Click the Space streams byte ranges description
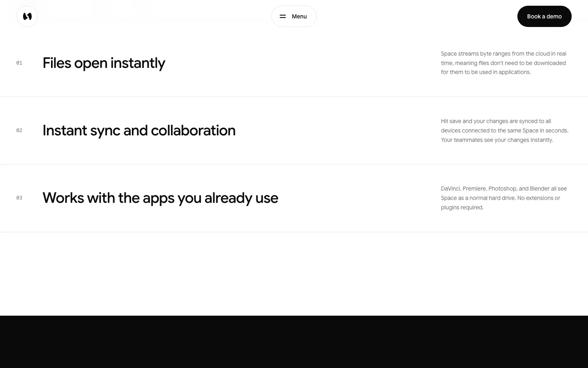This screenshot has width=588, height=368. pos(504,63)
